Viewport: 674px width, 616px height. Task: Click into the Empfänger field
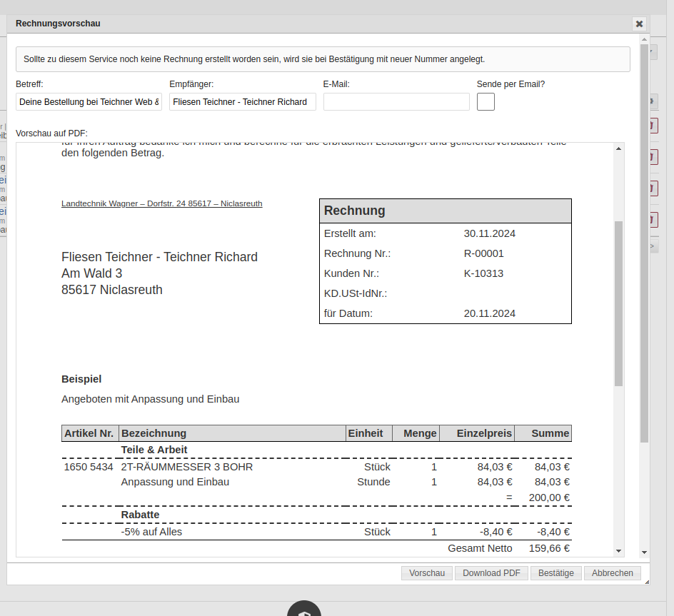pyautogui.click(x=242, y=102)
